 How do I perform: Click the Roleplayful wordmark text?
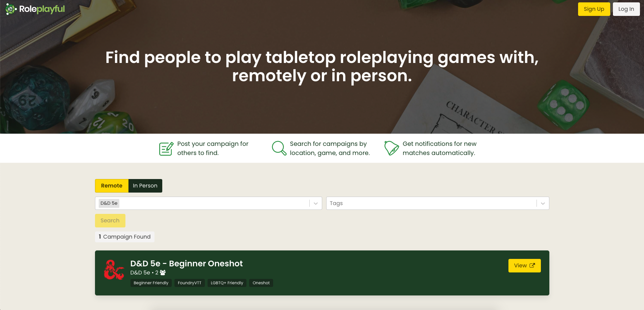point(42,9)
